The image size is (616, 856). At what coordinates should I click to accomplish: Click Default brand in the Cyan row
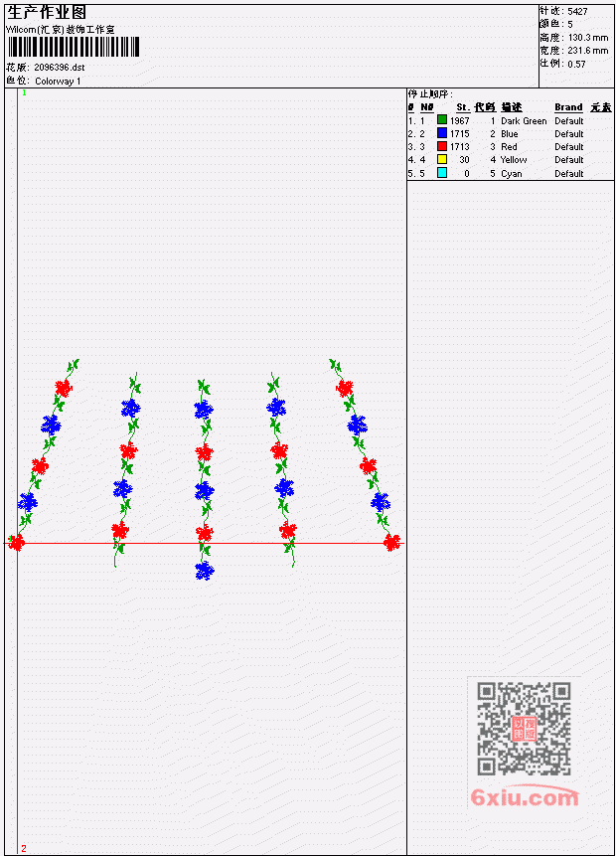(x=569, y=174)
